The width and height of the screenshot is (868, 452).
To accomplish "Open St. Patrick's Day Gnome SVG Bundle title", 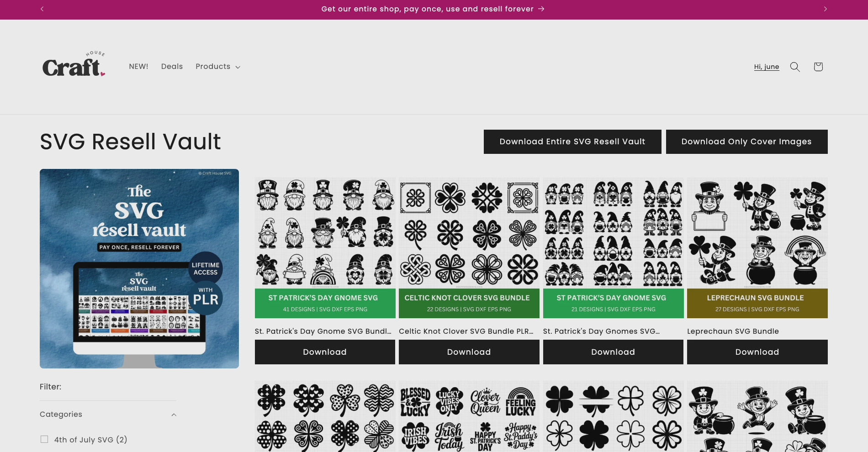I will pos(323,331).
